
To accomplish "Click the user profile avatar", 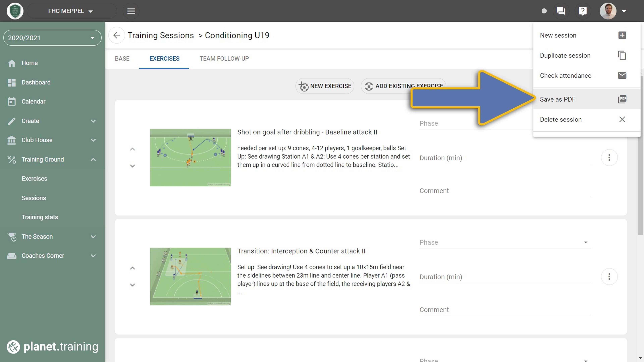I will pyautogui.click(x=608, y=11).
